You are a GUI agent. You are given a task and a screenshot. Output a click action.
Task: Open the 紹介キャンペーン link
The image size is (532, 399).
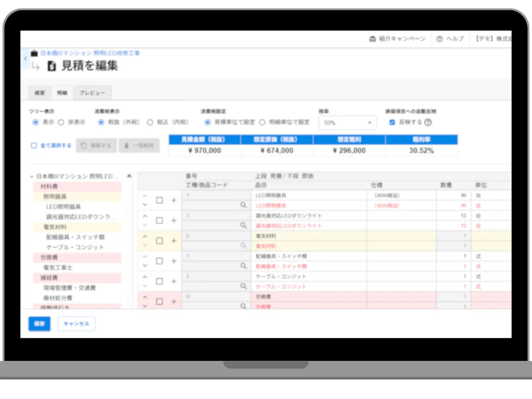tap(397, 39)
